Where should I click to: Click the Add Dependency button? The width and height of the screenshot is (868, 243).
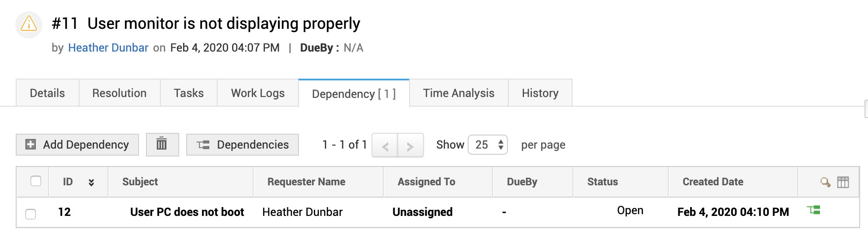(x=77, y=145)
